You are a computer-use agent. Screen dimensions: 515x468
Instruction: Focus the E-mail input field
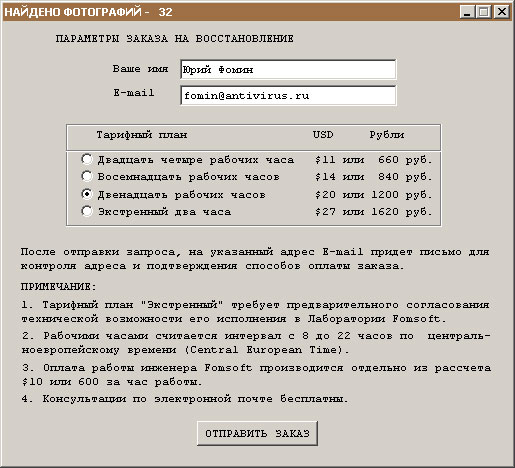coord(288,95)
